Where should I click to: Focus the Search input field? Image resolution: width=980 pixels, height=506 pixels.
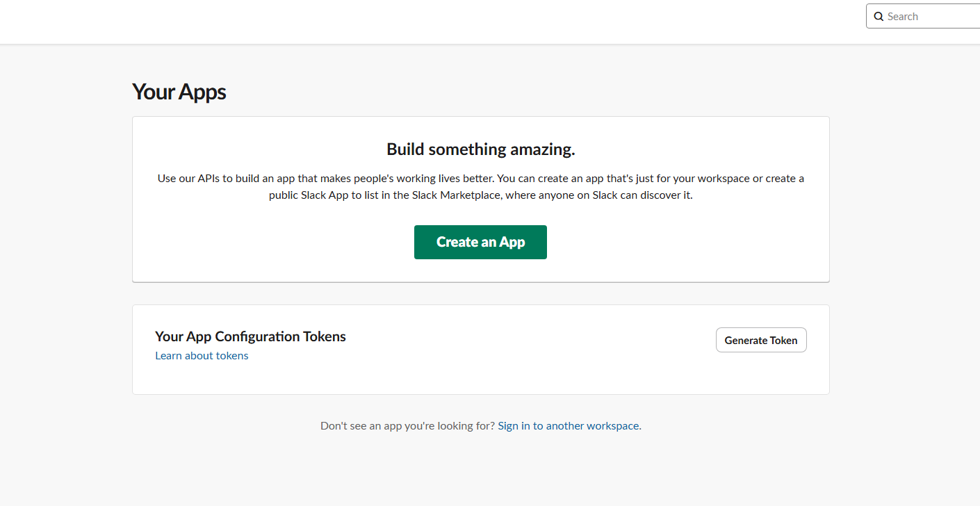[x=923, y=16]
